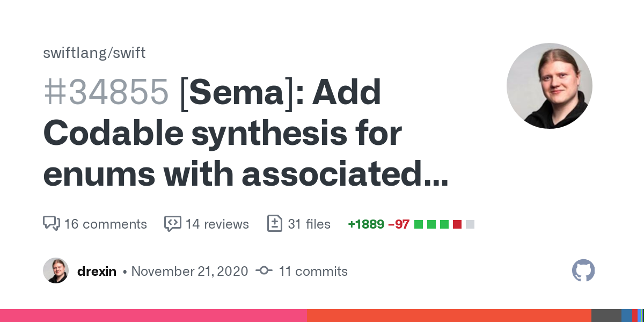This screenshot has height=322, width=644.
Task: Click the comments speech bubble icon
Action: click(x=51, y=223)
